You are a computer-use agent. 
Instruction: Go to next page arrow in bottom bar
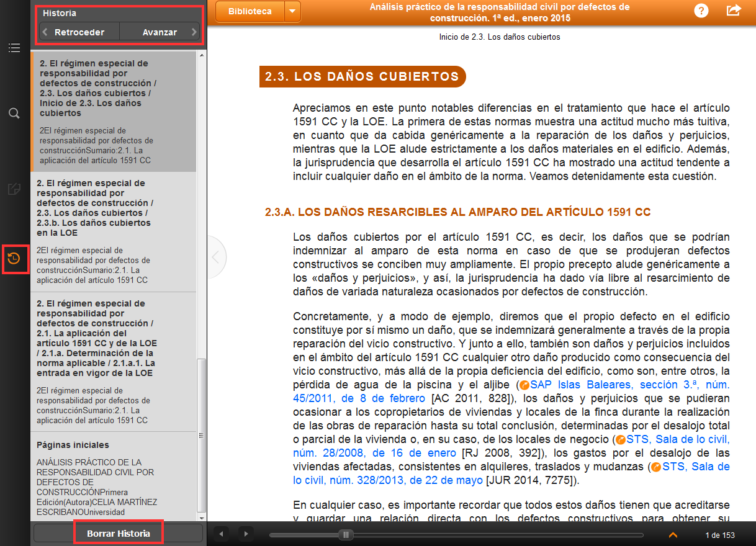pyautogui.click(x=246, y=534)
